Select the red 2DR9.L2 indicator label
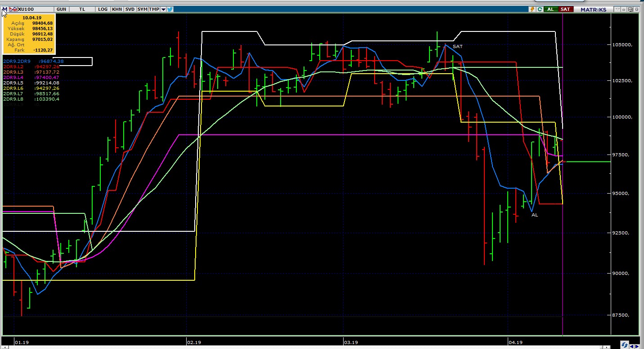 (13, 66)
